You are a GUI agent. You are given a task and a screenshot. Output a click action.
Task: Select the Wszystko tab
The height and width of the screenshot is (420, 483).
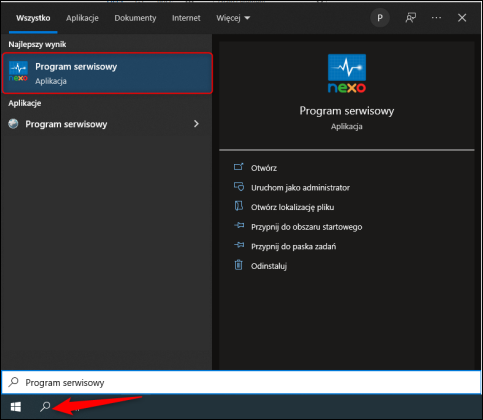tap(33, 18)
